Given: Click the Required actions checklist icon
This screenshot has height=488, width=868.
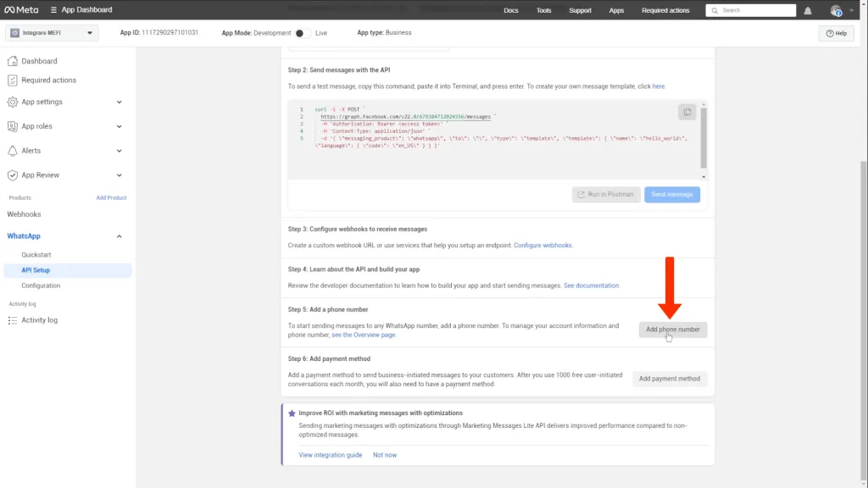Looking at the screenshot, I should pos(12,80).
